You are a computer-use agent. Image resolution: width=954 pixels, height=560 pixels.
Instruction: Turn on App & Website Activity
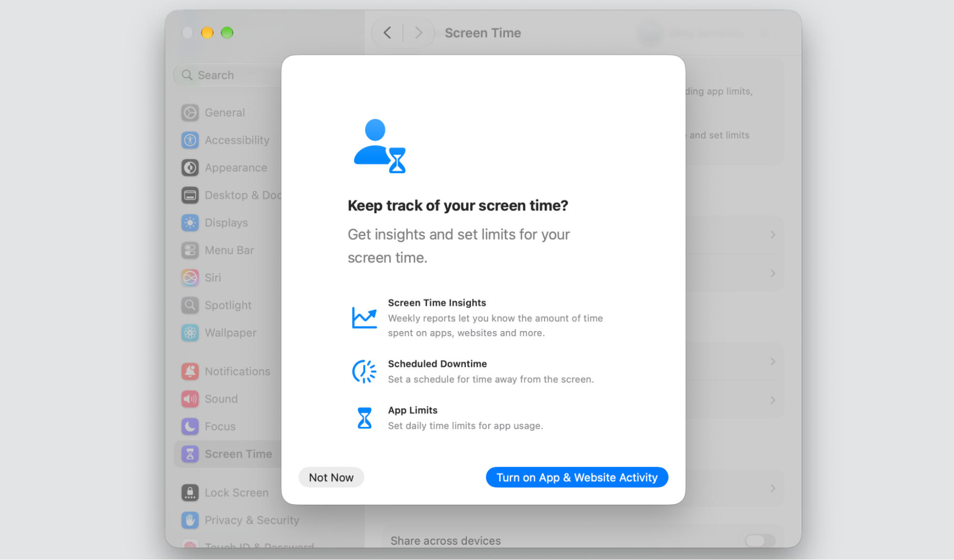[x=577, y=477]
